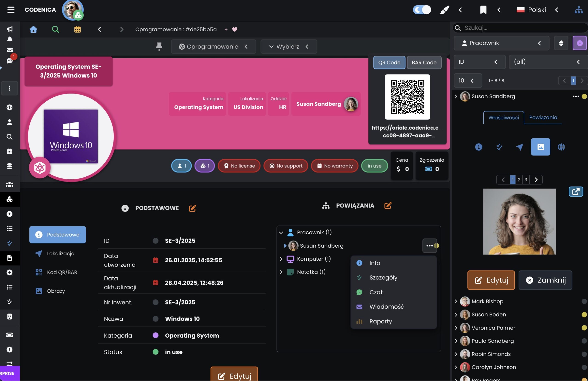Click the Szukaj search field
The image size is (588, 381).
click(521, 28)
